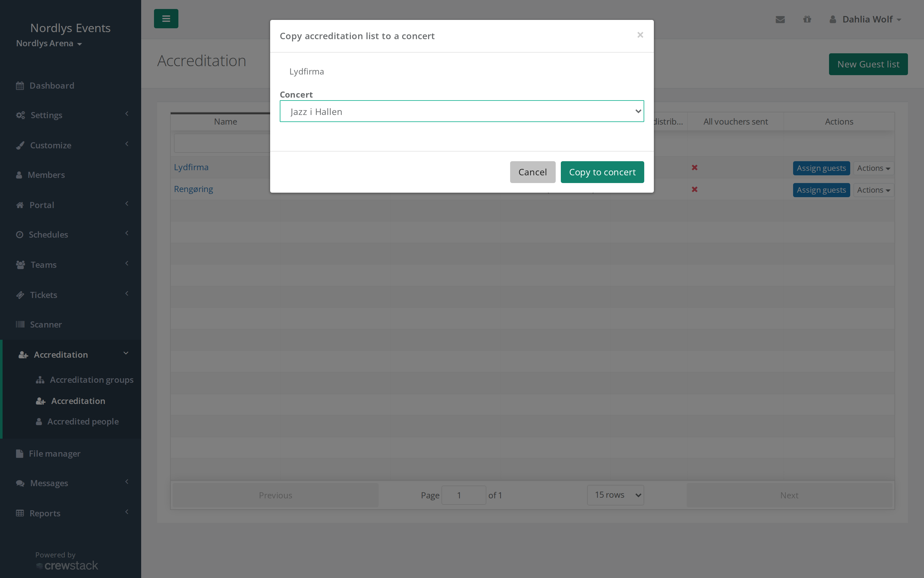This screenshot has width=924, height=578.
Task: Sort by All vouchers sent column header
Action: pyautogui.click(x=735, y=122)
